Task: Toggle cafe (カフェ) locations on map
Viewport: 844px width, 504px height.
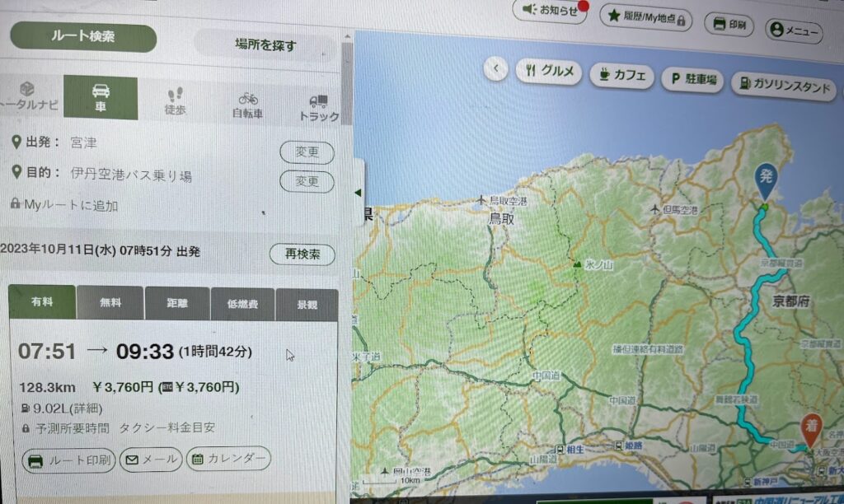Action: (x=621, y=76)
